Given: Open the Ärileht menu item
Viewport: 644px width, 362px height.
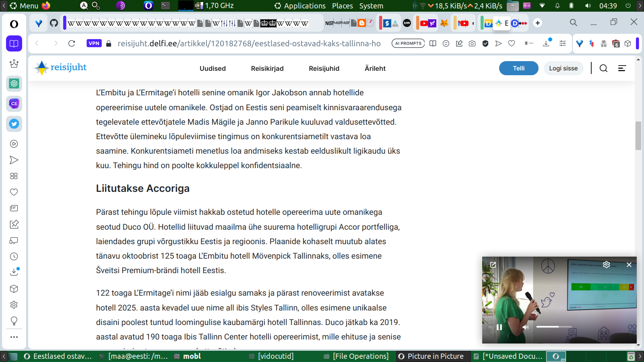Looking at the screenshot, I should point(375,68).
